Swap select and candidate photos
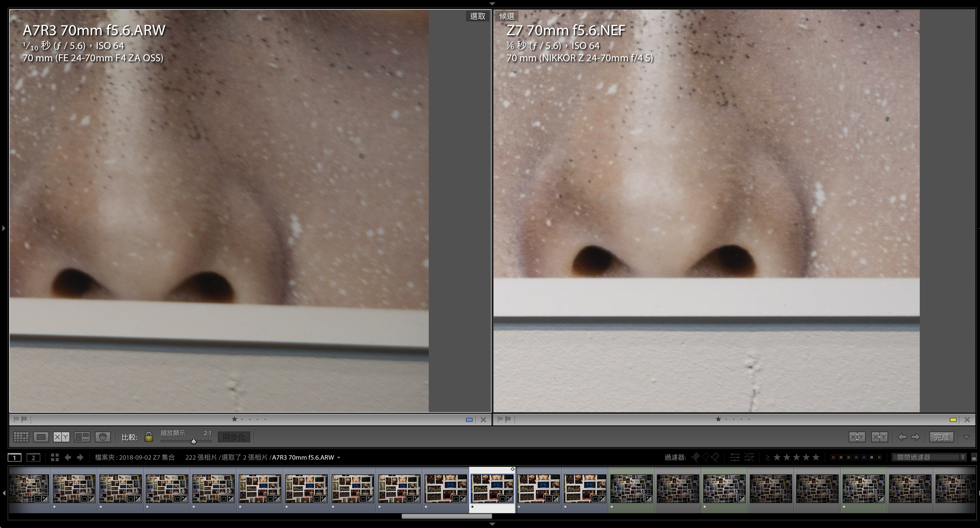 tap(857, 437)
